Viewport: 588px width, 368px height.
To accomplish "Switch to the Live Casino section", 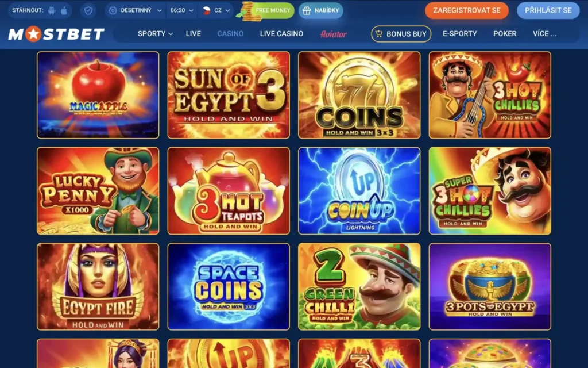I will 281,34.
